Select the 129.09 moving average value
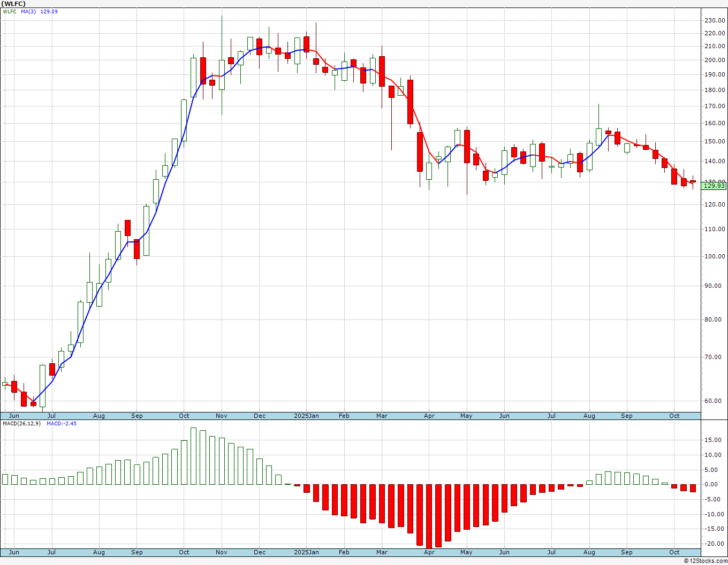Image resolution: width=728 pixels, height=565 pixels. 49,11
